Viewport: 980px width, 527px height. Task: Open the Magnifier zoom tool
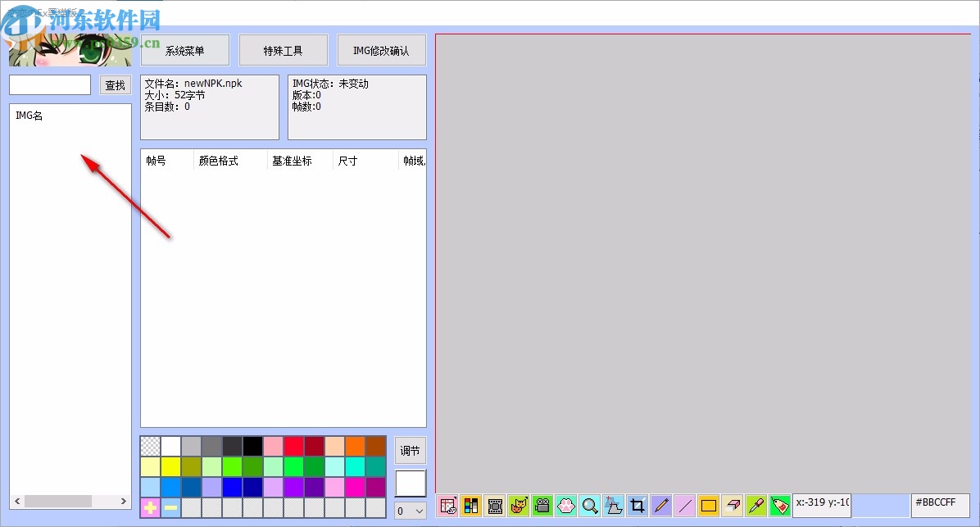coord(590,506)
